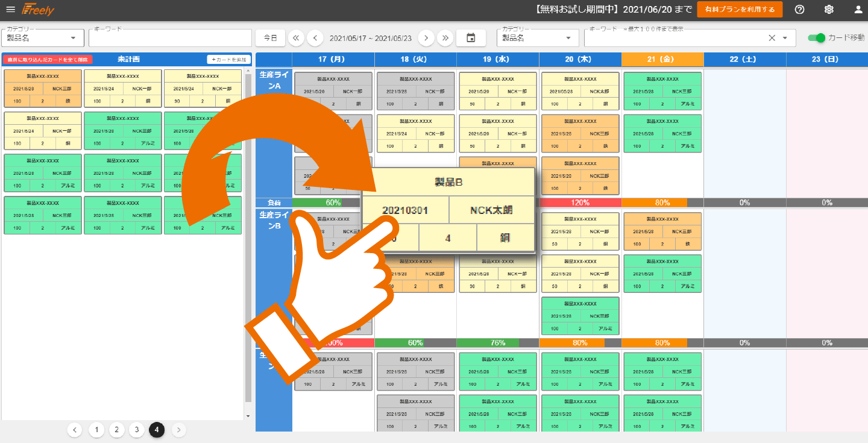Click the 76% load bar for line B
Image resolution: width=868 pixels, height=443 pixels.
[498, 342]
